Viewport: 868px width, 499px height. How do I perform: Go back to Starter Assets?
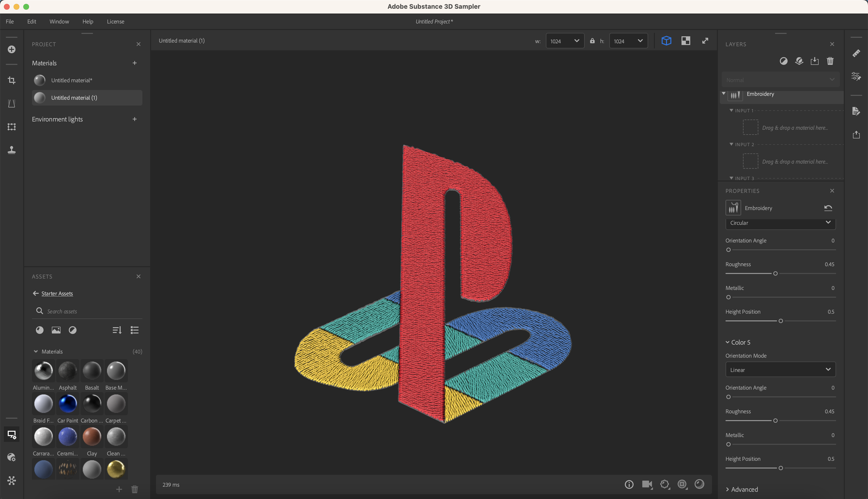(53, 294)
